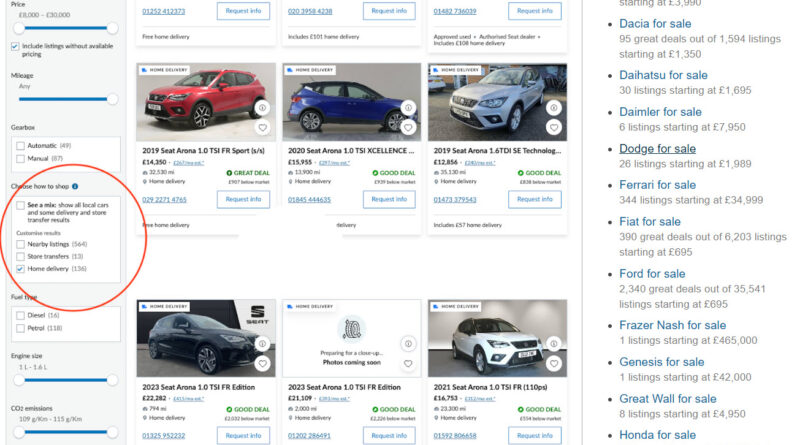Favourite the blue 2020 Arona XCELLENCE heart icon
Viewport: 800px width, 445px height.
(x=408, y=128)
